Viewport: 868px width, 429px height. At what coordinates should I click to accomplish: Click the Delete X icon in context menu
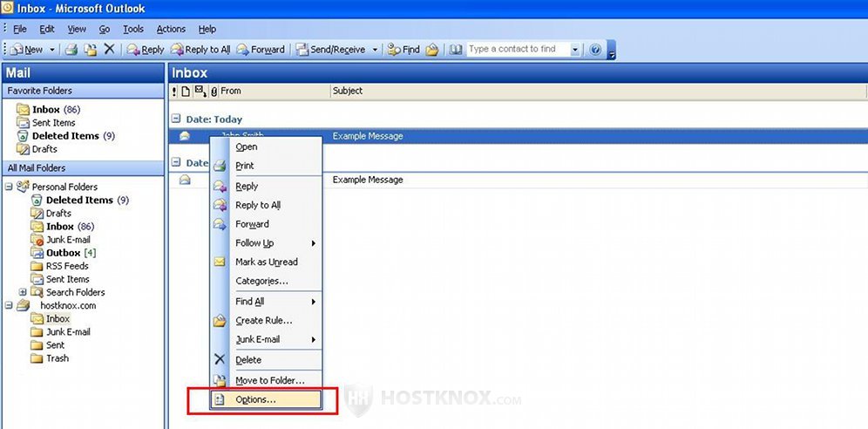coord(220,360)
